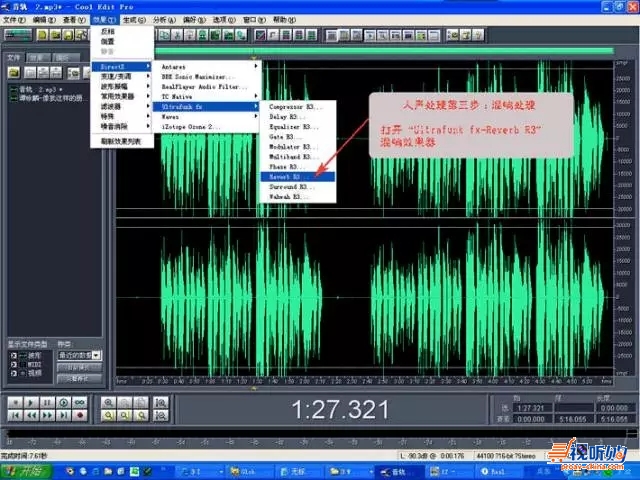Start recording with the red Record button
The image size is (640, 480).
[80, 416]
